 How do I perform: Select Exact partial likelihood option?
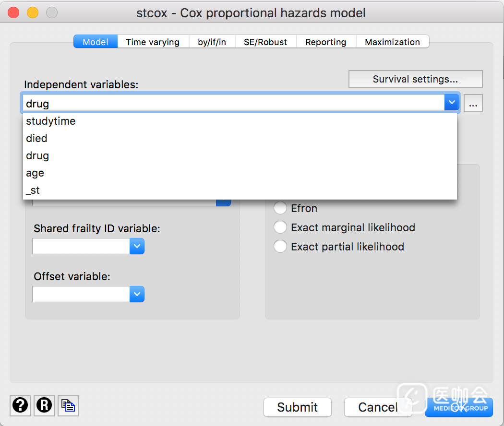click(x=280, y=247)
